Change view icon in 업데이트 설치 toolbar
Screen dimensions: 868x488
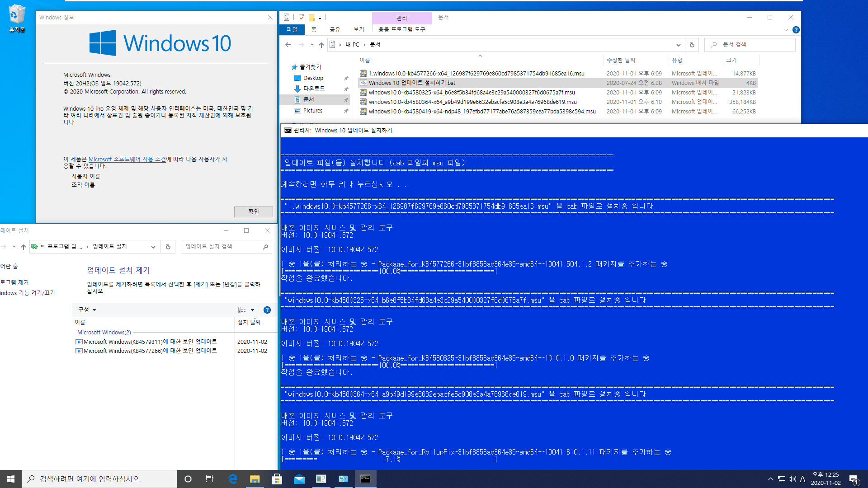[x=242, y=310]
